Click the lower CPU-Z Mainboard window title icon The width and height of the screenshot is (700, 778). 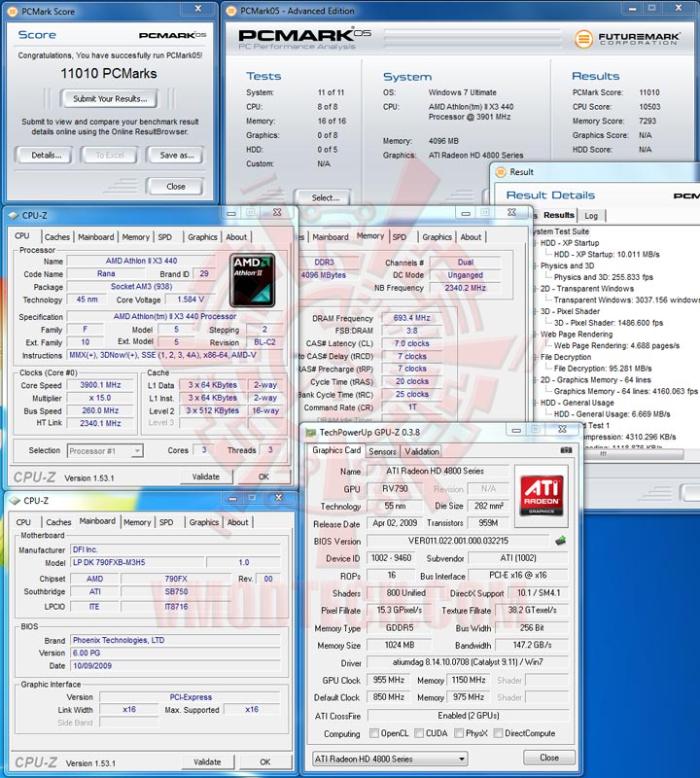[15, 501]
